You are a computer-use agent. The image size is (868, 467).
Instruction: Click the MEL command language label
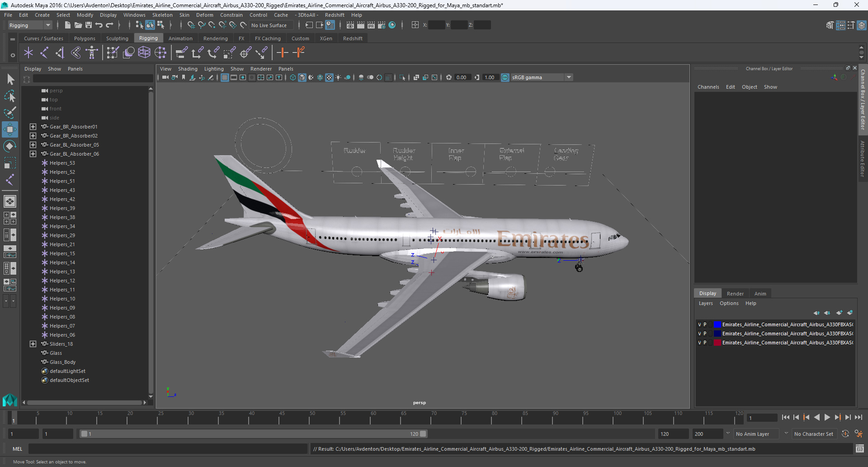click(x=17, y=449)
